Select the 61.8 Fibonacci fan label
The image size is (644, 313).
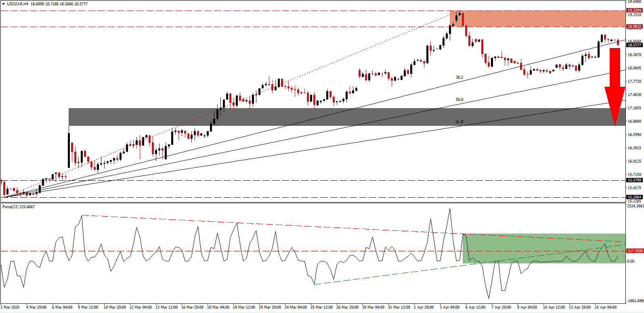(459, 122)
